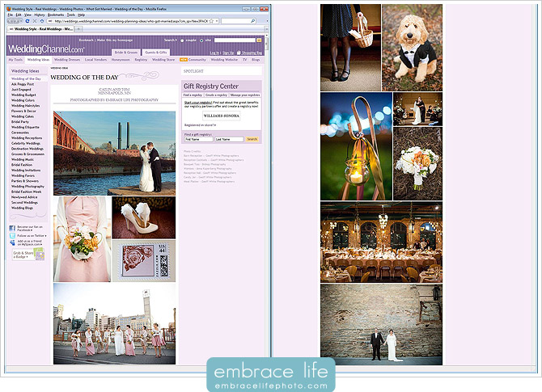This screenshot has width=542, height=392.
Task: Click the First Name registry field
Action: (x=198, y=139)
